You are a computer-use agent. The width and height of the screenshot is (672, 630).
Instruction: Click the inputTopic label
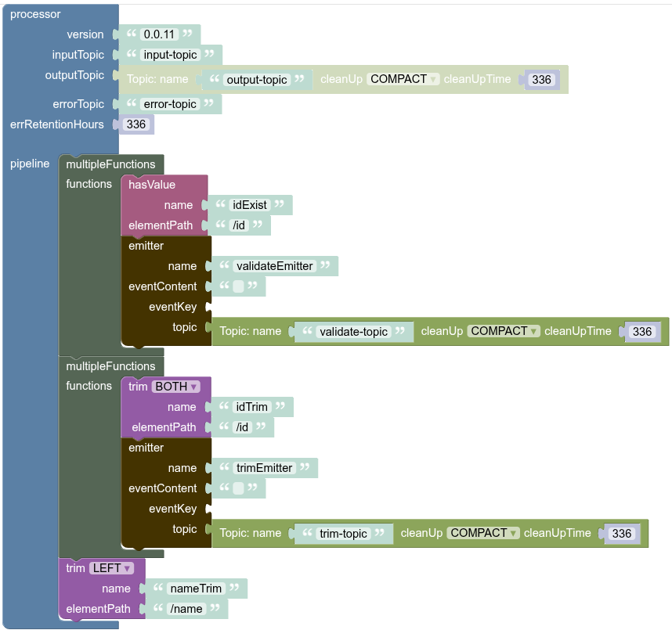tap(78, 55)
